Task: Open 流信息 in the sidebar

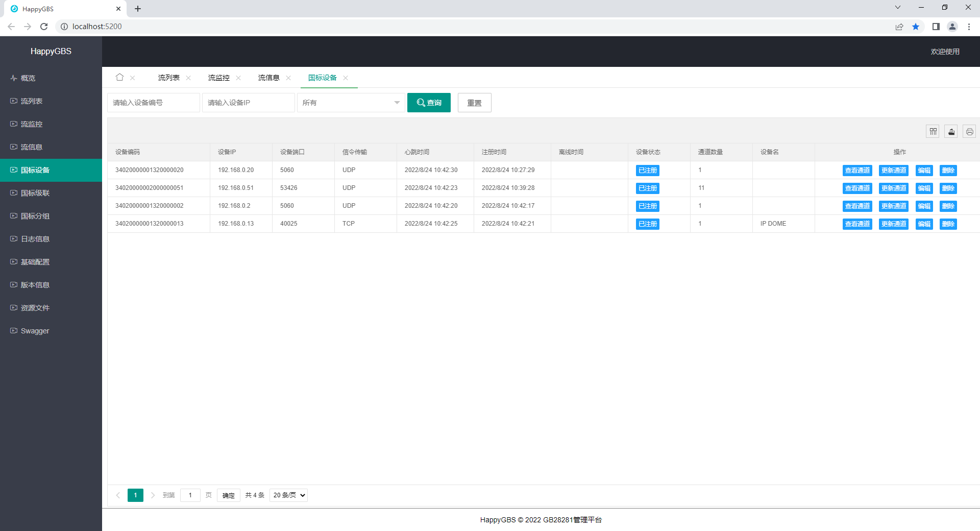Action: pos(51,147)
